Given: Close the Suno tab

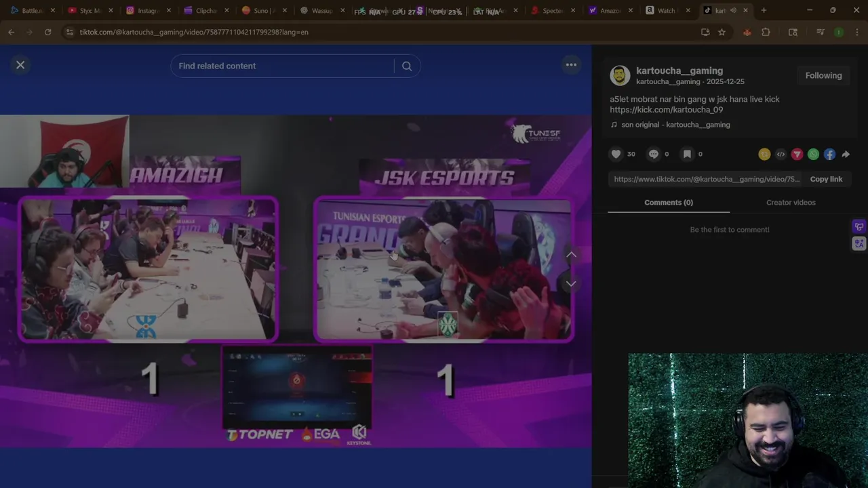Looking at the screenshot, I should [x=285, y=10].
